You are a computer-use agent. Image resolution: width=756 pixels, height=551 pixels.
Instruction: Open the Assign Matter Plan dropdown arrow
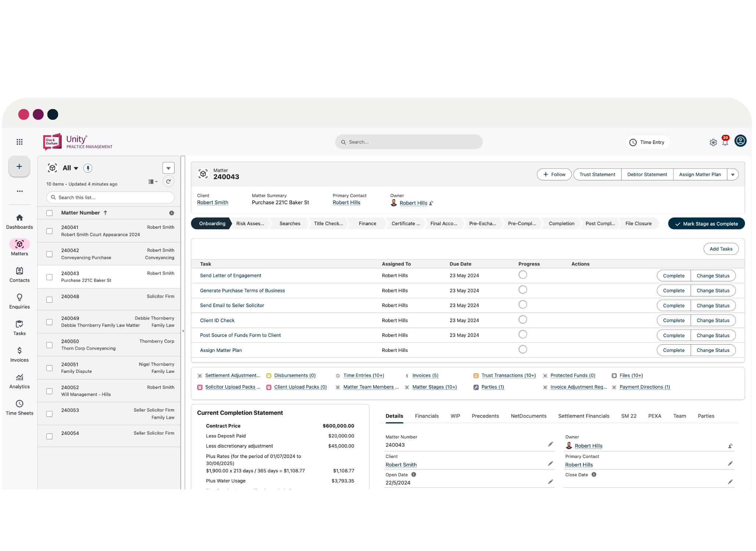[x=733, y=174]
